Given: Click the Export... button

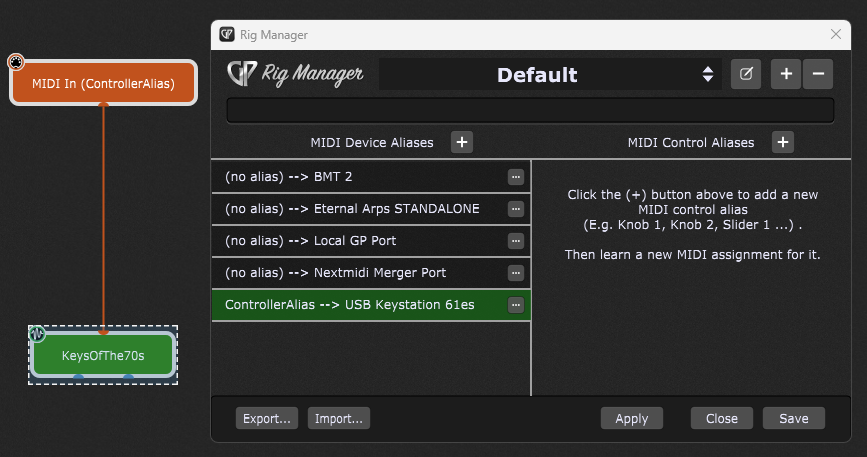Looking at the screenshot, I should point(268,418).
